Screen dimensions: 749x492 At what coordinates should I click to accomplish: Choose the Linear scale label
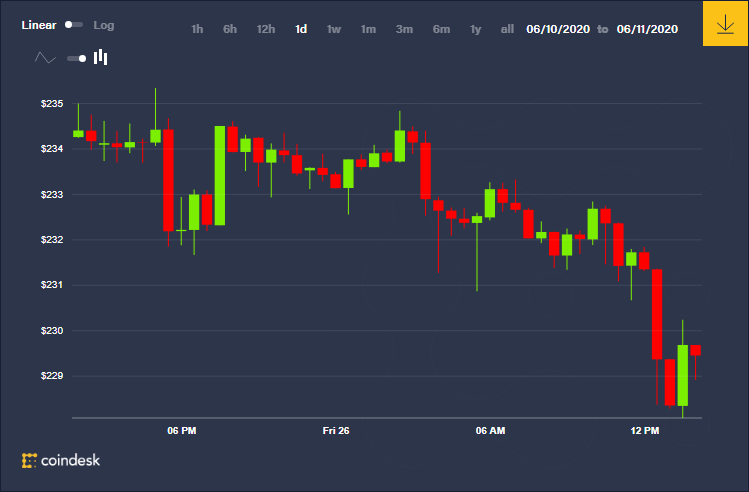39,25
